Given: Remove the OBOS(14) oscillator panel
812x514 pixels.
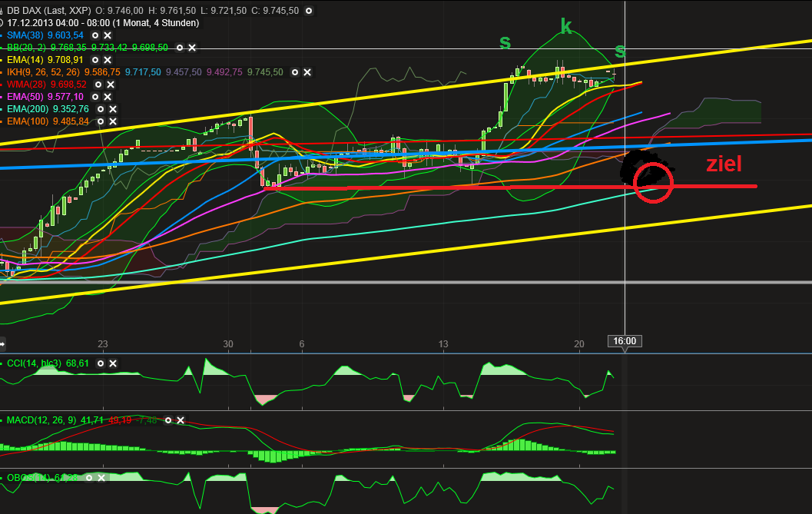Looking at the screenshot, I should (x=101, y=478).
